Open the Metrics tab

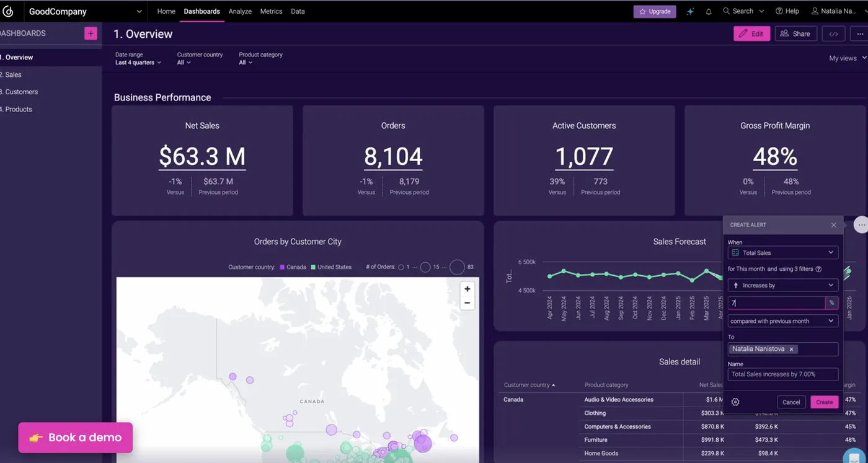click(x=271, y=11)
